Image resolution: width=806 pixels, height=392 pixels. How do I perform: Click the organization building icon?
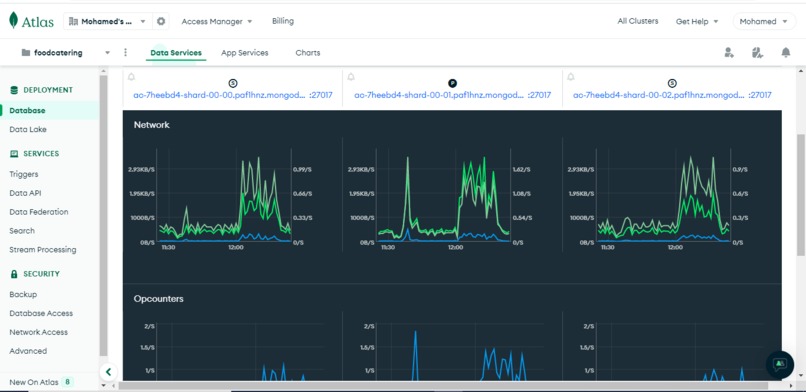pos(74,22)
